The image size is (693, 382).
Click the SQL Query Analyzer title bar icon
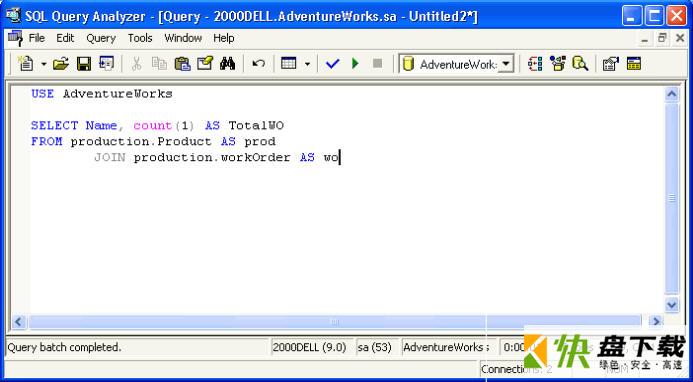pyautogui.click(x=13, y=16)
